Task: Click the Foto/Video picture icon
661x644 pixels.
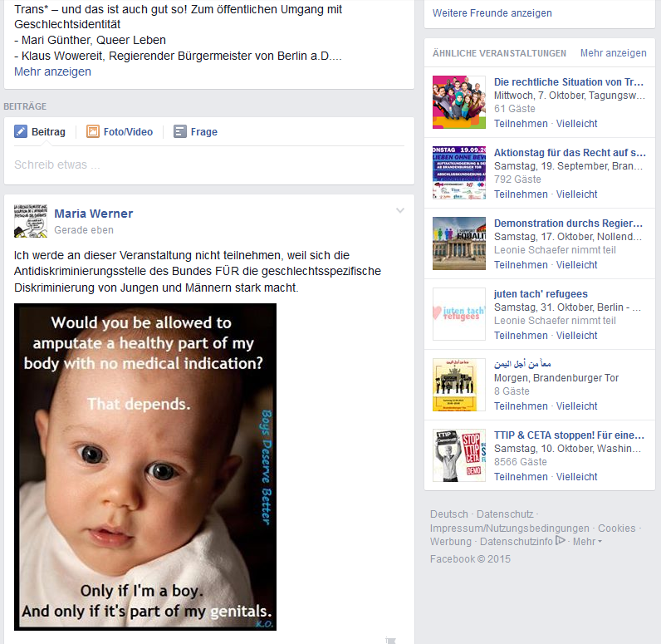Action: point(93,131)
